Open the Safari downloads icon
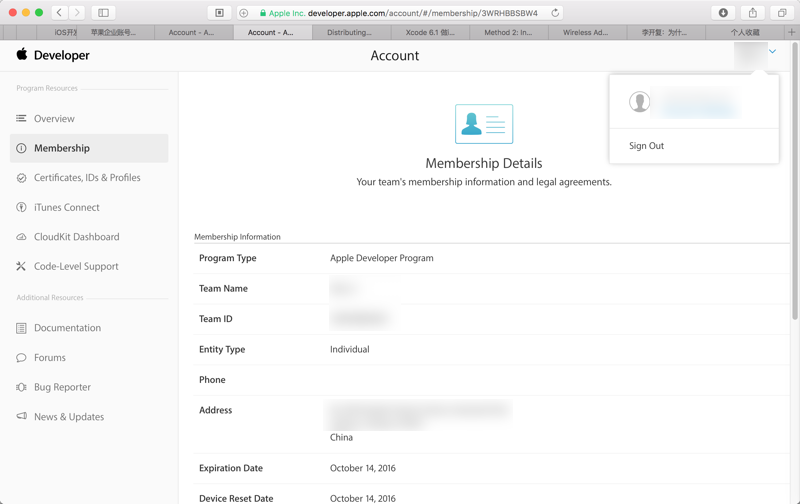 [x=723, y=13]
